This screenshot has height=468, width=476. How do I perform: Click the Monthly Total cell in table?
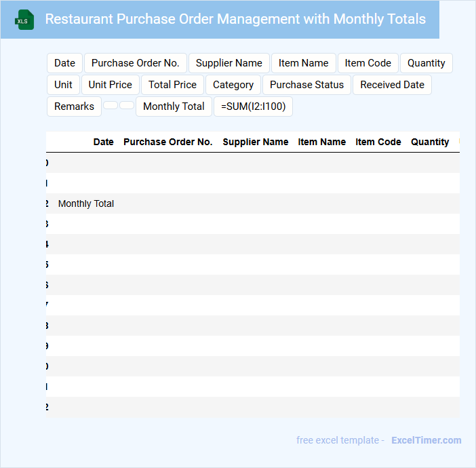(86, 203)
